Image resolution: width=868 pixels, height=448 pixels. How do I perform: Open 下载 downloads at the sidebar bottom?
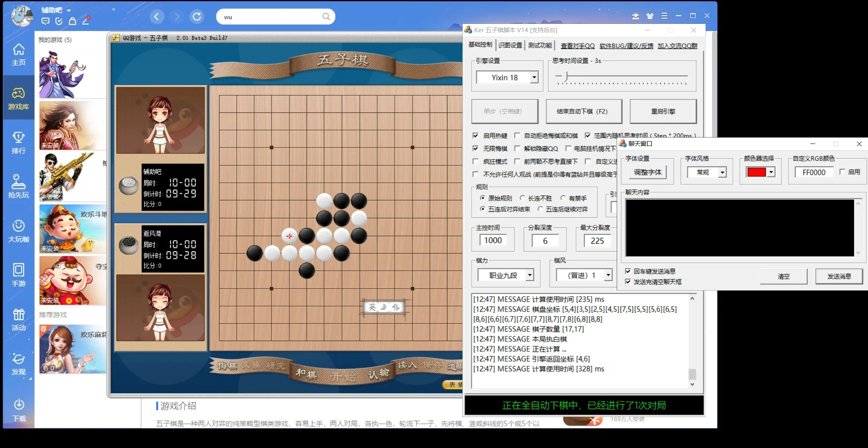coord(19,410)
